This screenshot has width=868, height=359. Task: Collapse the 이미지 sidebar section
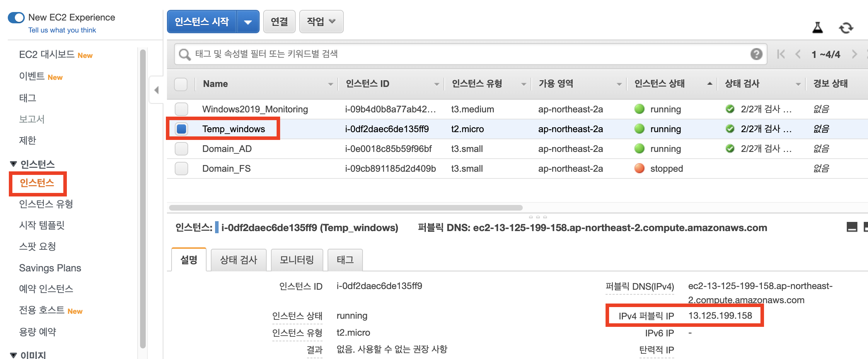coord(13,355)
